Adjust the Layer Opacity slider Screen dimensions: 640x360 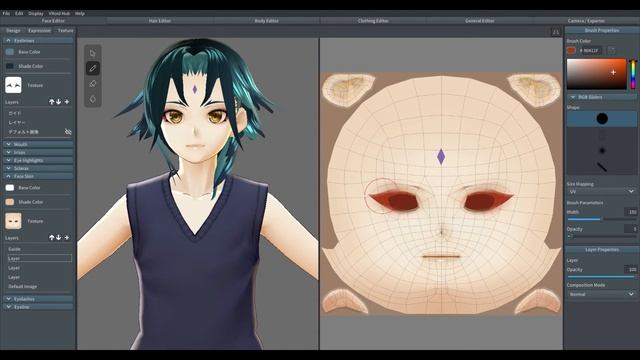[602, 277]
